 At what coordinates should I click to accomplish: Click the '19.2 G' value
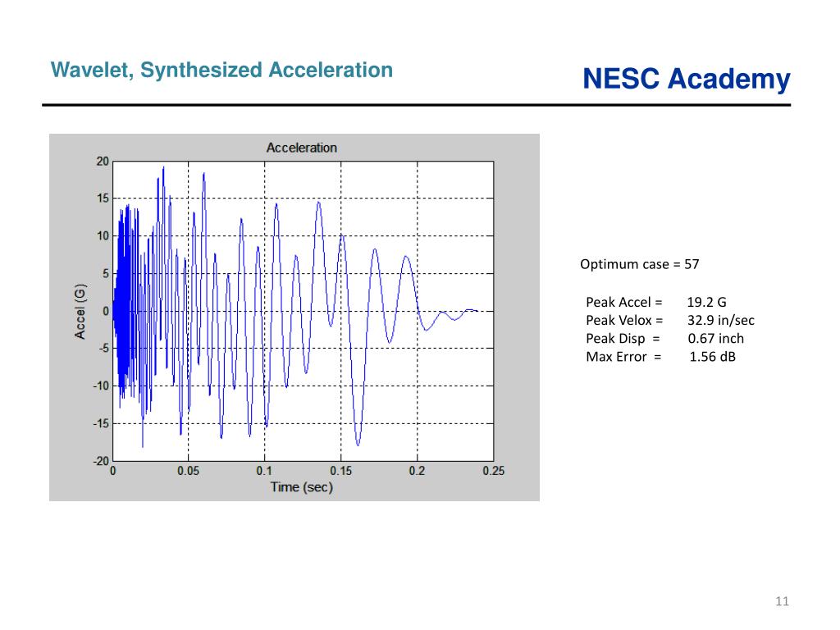706,302
